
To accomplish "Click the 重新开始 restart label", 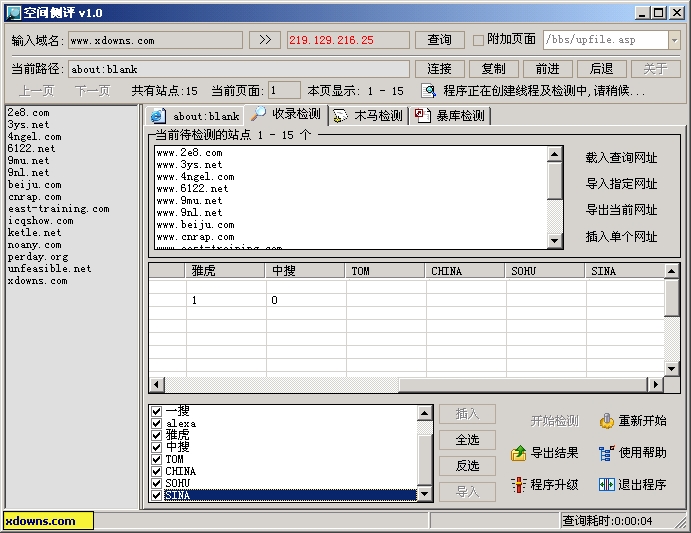I will point(643,421).
